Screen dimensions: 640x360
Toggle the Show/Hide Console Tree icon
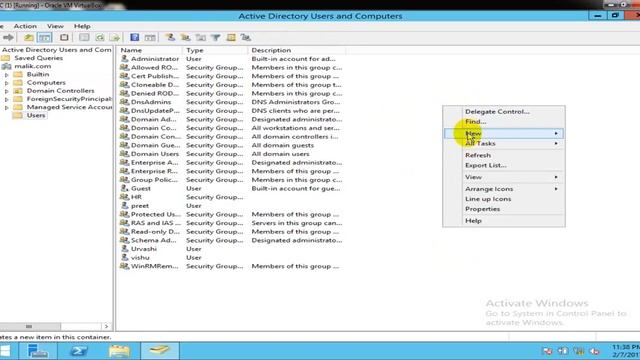tap(44, 38)
